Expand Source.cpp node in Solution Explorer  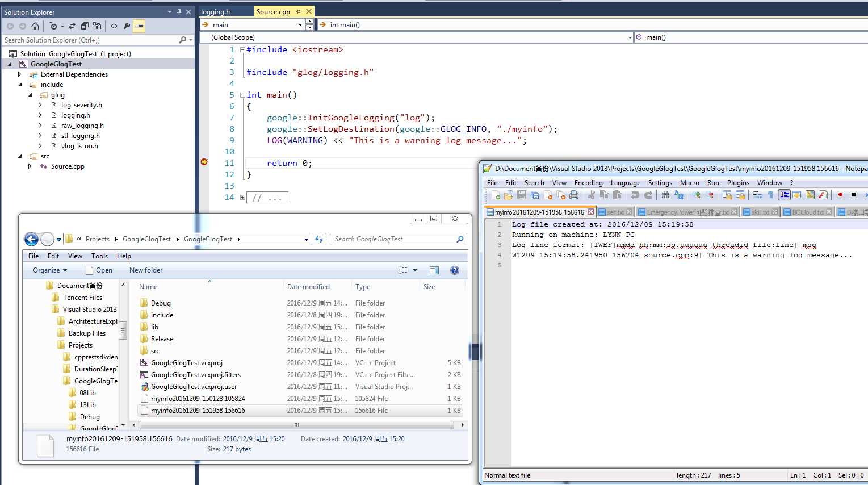30,166
